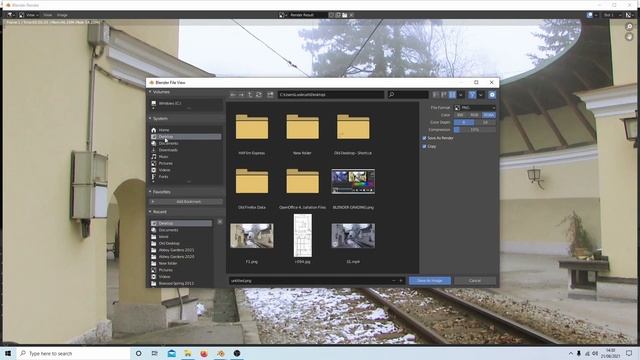Viewport: 640px width, 360px height.
Task: Select the Old Desktop - Shortcut folder
Action: tap(353, 127)
